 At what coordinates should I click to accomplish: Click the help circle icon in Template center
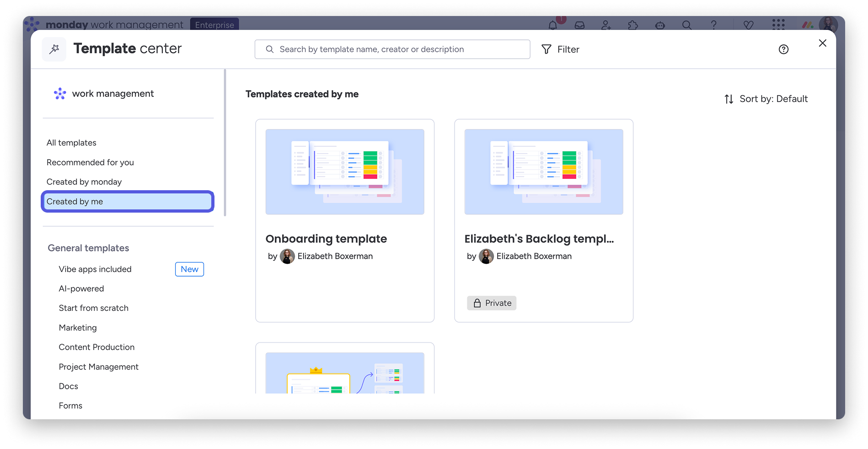coord(783,49)
